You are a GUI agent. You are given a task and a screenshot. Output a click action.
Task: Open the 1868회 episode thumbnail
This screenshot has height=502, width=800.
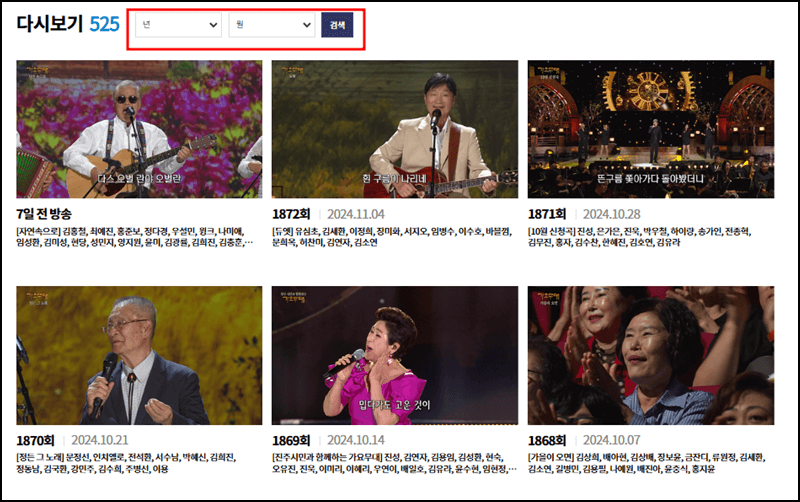coord(651,355)
